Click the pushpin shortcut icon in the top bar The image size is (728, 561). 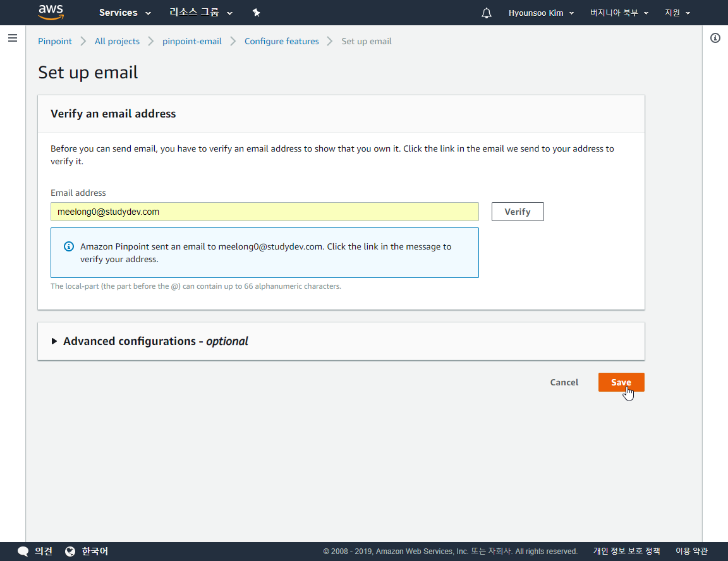tap(257, 13)
